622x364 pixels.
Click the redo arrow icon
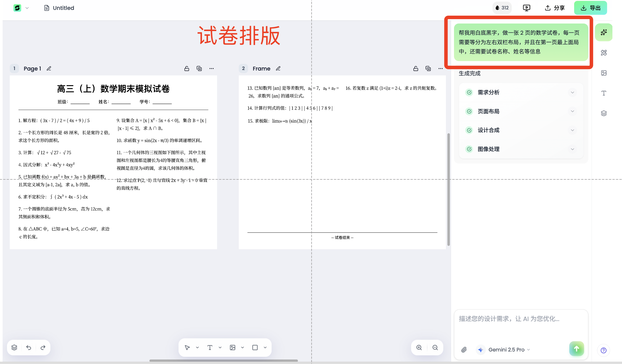(43, 347)
